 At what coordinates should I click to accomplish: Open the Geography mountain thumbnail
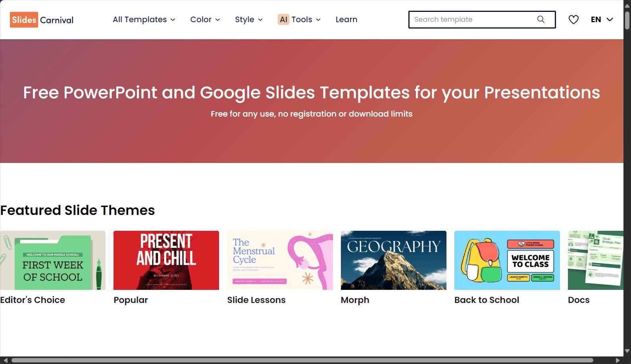tap(394, 260)
